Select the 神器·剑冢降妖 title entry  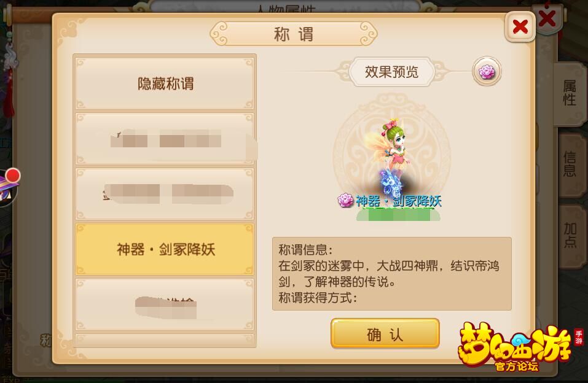(165, 249)
